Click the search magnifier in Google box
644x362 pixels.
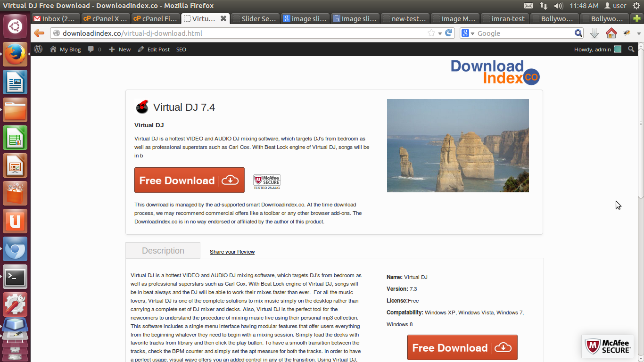point(578,33)
